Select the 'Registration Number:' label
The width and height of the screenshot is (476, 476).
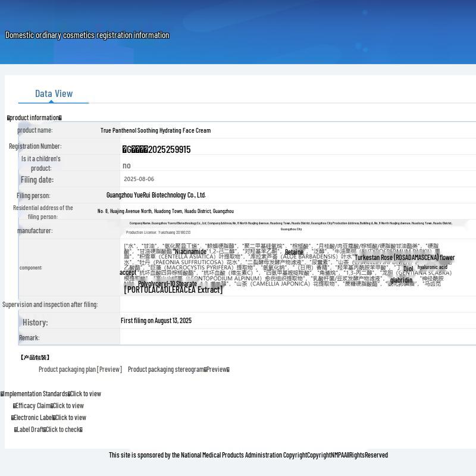(35, 146)
